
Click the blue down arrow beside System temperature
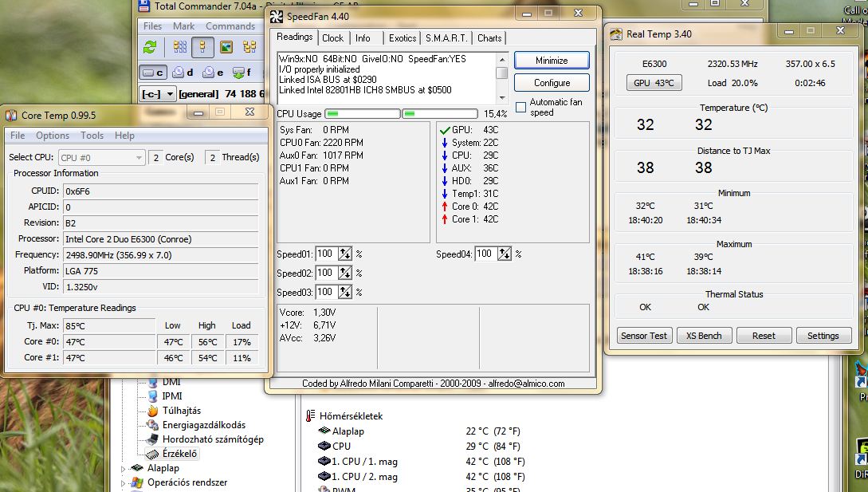click(x=445, y=143)
